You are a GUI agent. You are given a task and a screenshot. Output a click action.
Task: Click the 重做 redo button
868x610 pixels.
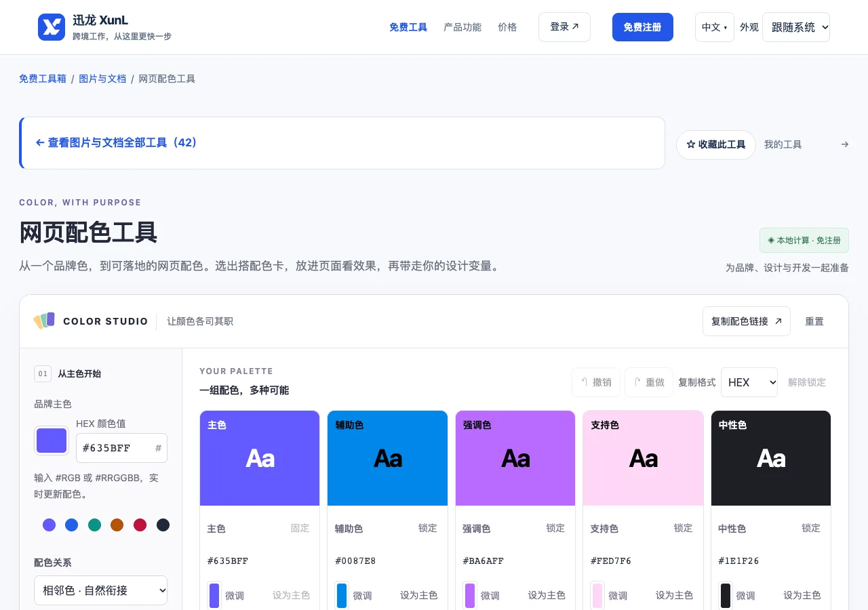[649, 382]
